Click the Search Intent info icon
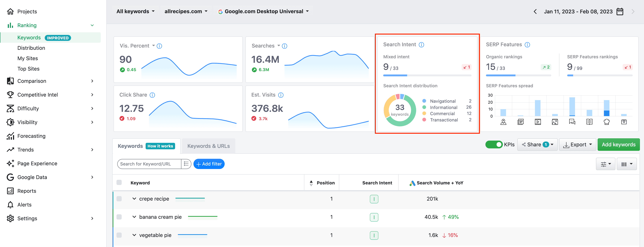The height and width of the screenshot is (247, 644). tap(421, 45)
